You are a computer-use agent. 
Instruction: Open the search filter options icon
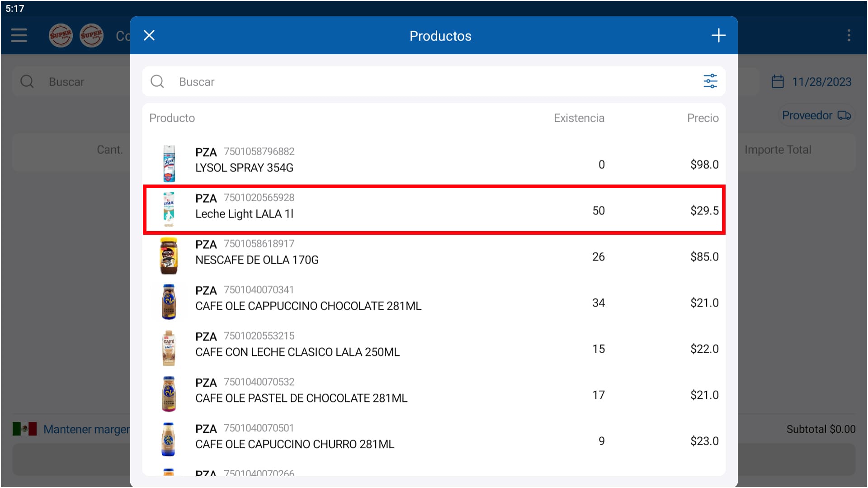tap(710, 81)
